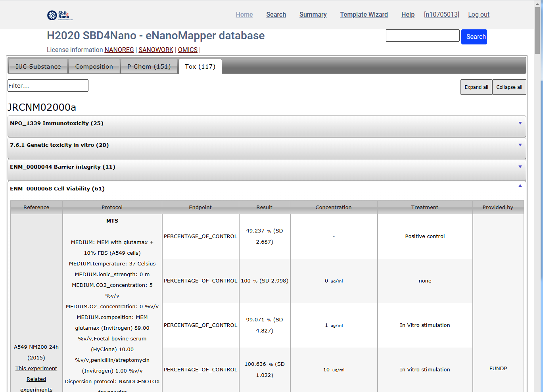
Task: Click the This experiment link
Action: pos(36,369)
